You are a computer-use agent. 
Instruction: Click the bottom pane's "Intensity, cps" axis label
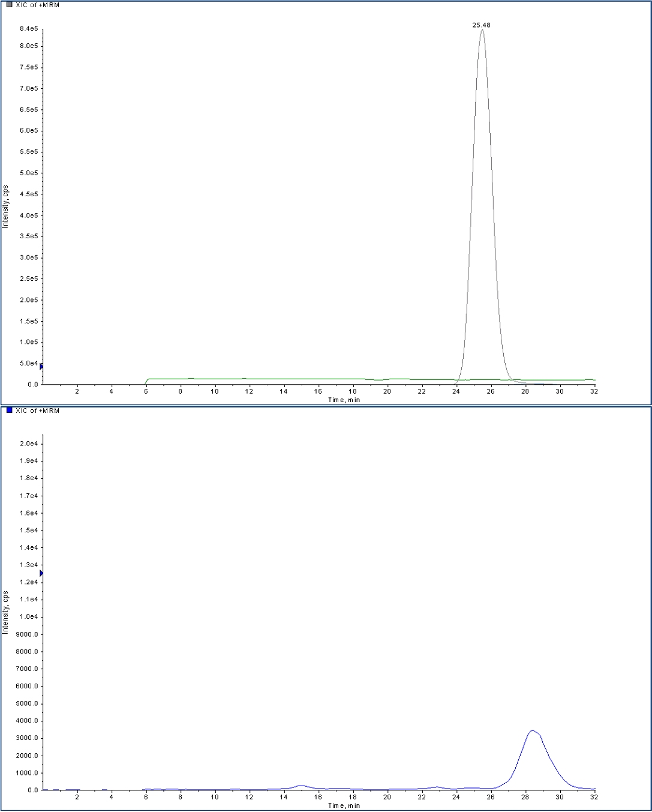(5, 612)
